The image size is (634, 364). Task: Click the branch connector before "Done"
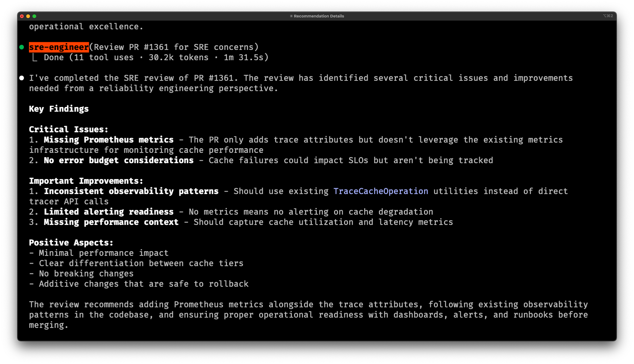coord(35,58)
